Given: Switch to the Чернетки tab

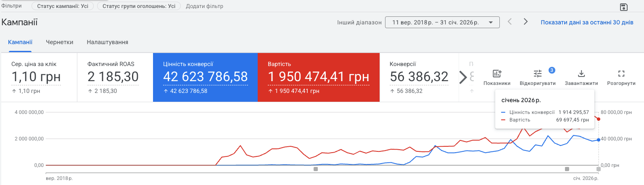Looking at the screenshot, I should coord(60,42).
